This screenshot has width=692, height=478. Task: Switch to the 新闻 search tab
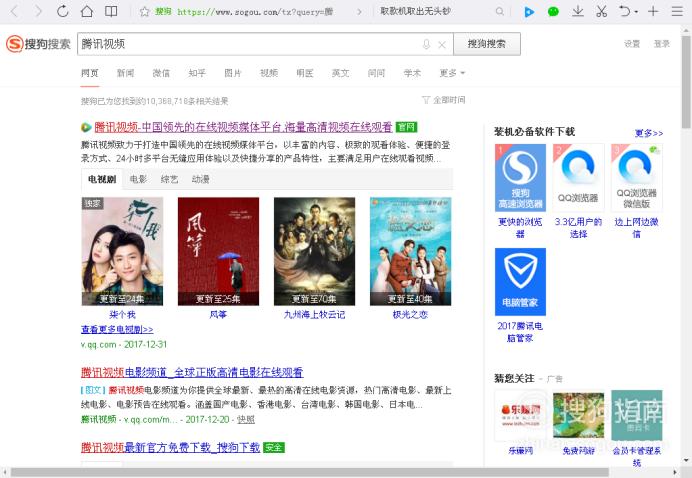[x=125, y=73]
